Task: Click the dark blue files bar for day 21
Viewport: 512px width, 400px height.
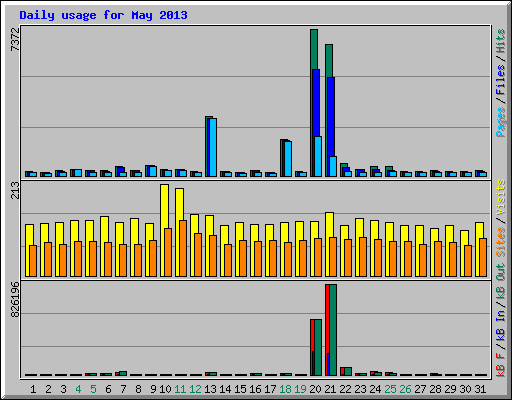Action: (331, 117)
